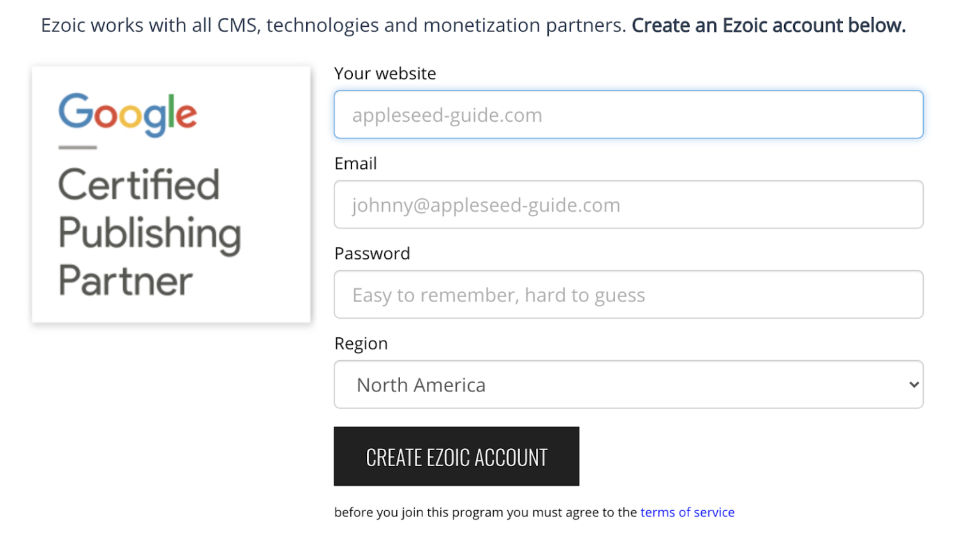Click the Email field label

click(355, 163)
